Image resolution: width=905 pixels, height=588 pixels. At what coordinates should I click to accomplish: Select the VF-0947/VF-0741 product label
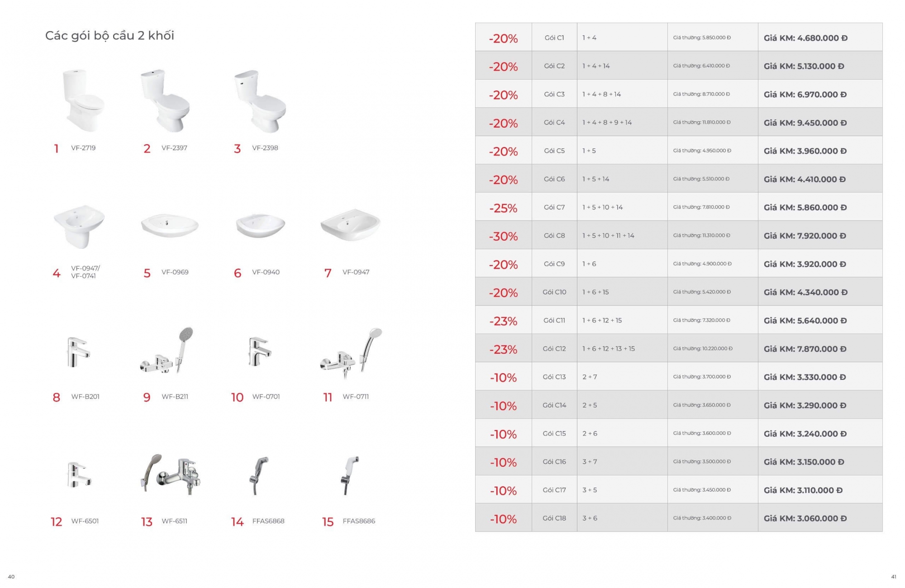86,272
